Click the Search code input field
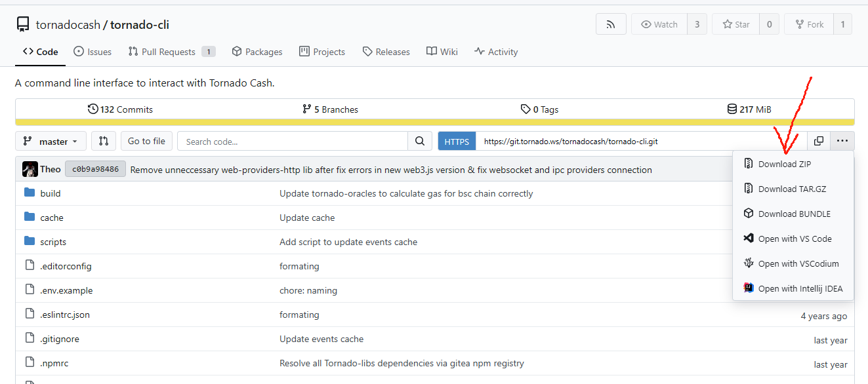 [x=293, y=141]
